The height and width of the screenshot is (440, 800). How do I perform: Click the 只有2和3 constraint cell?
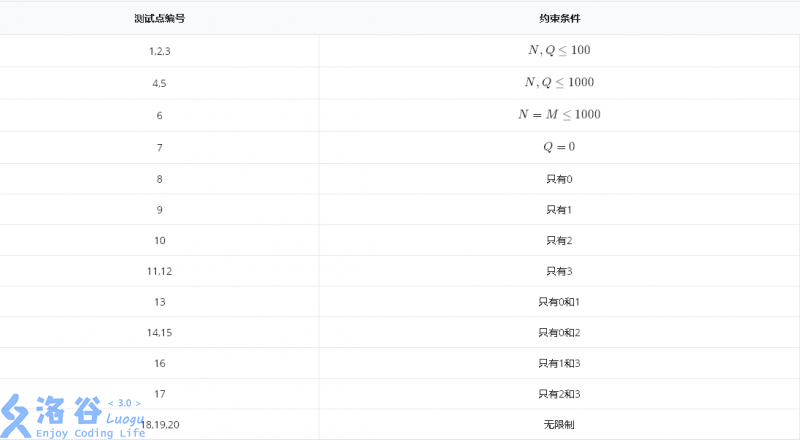559,394
